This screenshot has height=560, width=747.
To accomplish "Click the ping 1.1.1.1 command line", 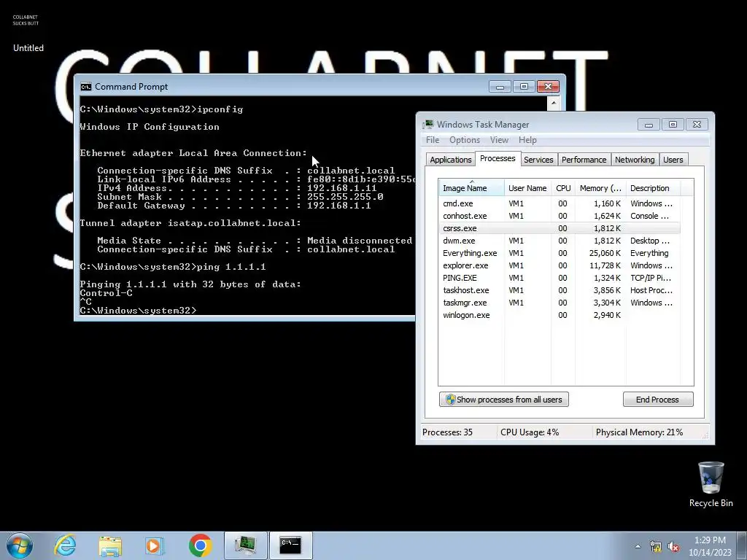I will tap(172, 267).
